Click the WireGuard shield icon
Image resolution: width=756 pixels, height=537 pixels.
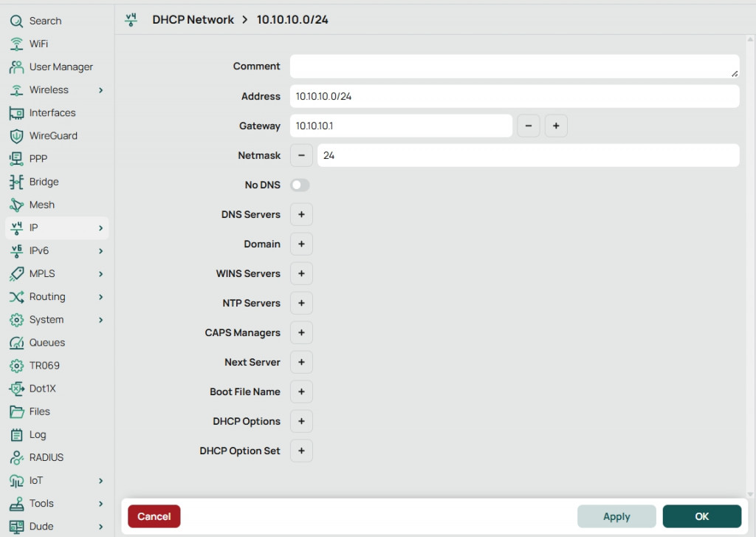(16, 136)
